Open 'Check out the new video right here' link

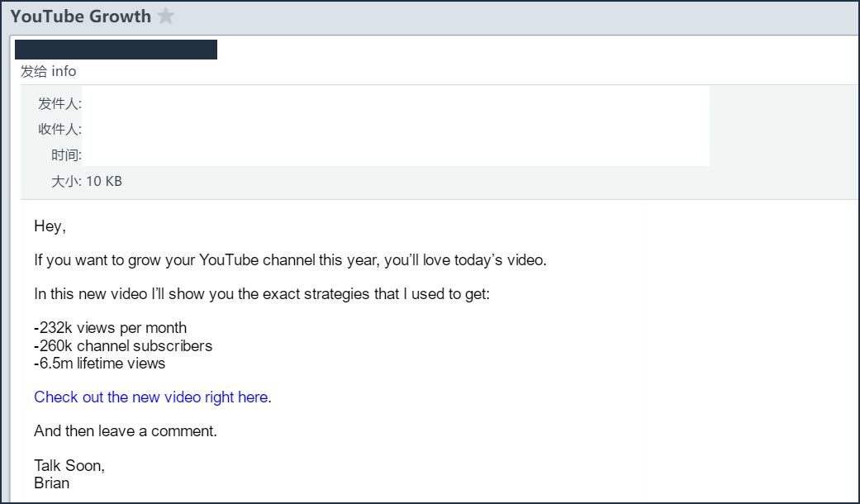(x=153, y=397)
